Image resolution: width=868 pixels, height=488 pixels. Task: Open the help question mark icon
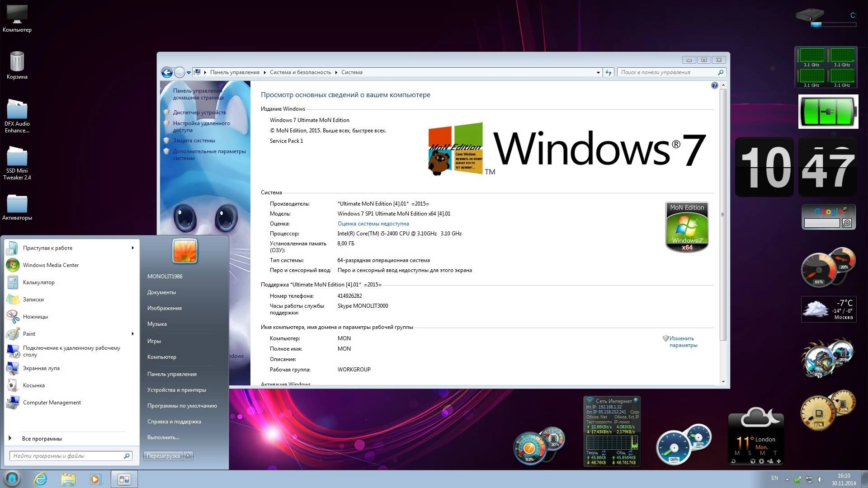click(x=714, y=85)
